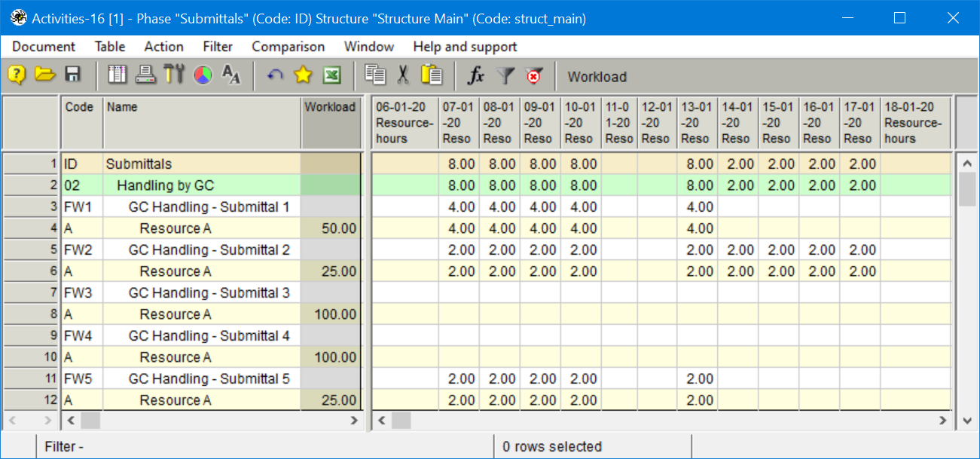Remove filter with the red-cross funnel icon
The width and height of the screenshot is (980, 459).
coord(534,75)
